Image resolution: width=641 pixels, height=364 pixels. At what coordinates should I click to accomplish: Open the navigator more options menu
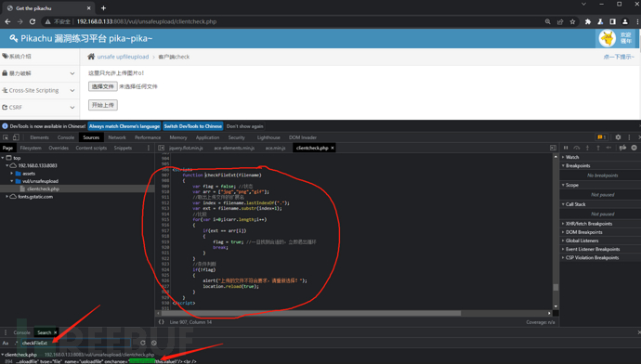coord(149,148)
